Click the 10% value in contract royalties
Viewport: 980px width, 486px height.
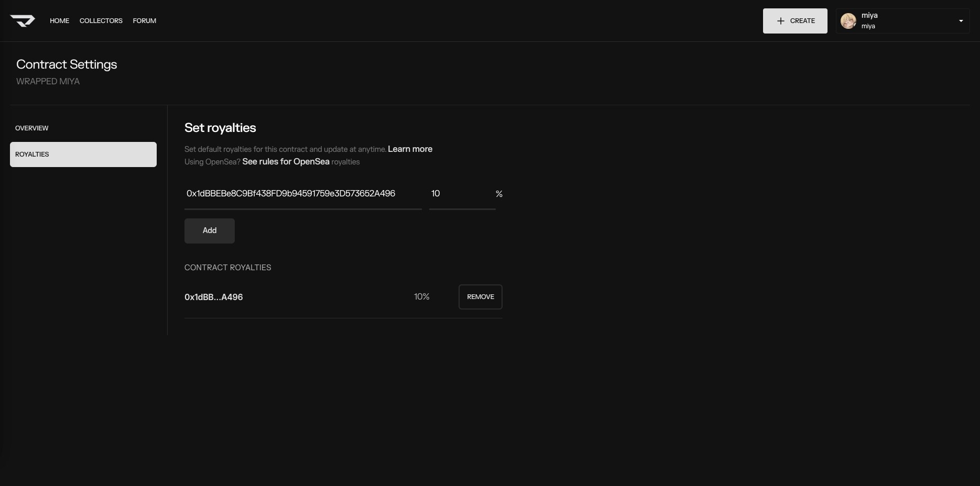click(x=421, y=297)
